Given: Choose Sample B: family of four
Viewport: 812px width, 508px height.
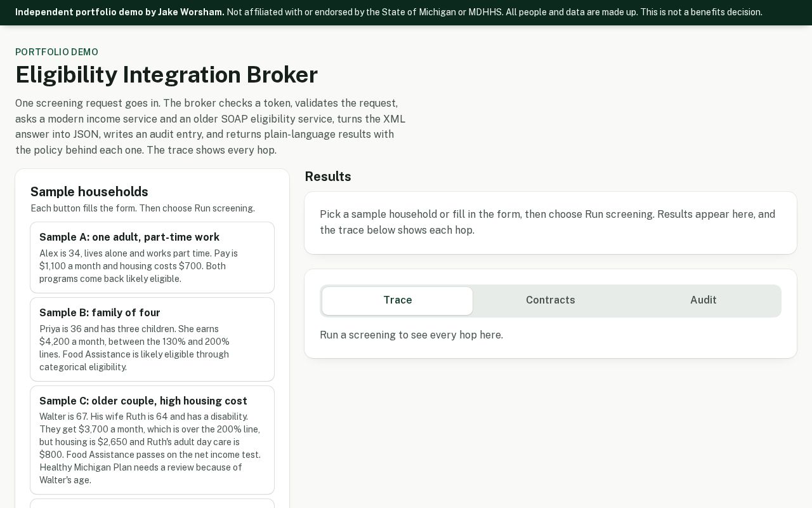Looking at the screenshot, I should [x=152, y=339].
